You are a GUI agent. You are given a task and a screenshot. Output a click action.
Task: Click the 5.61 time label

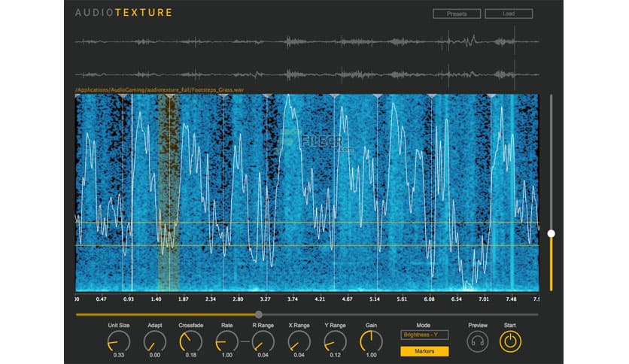coord(402,299)
